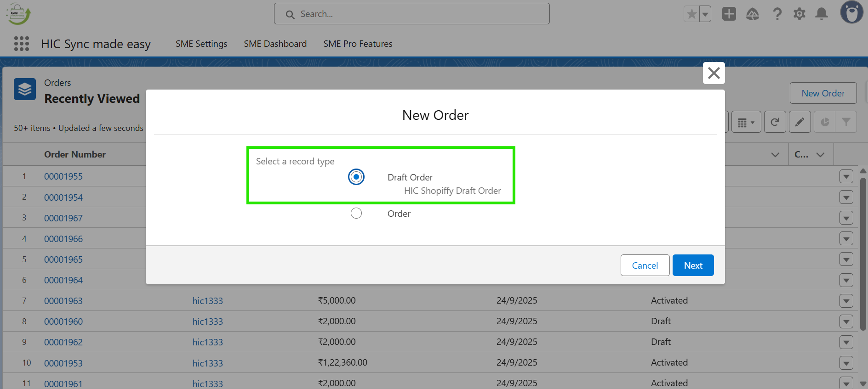
Task: Open the user profile avatar
Action: pos(852,12)
